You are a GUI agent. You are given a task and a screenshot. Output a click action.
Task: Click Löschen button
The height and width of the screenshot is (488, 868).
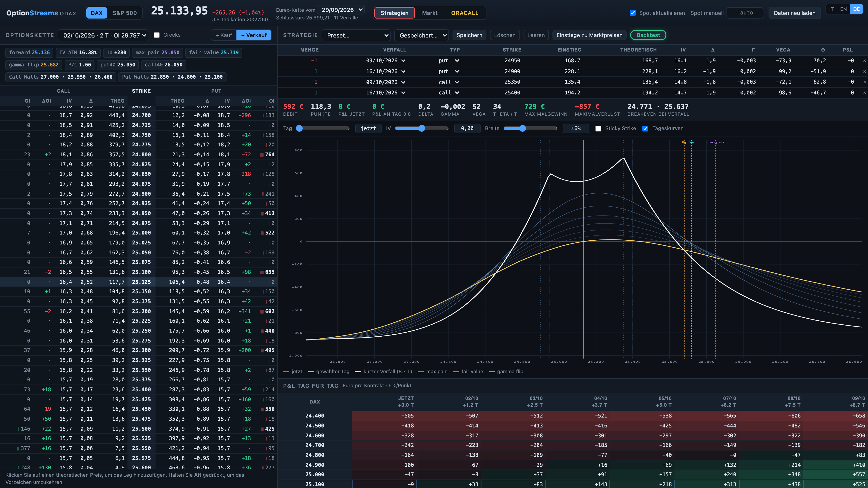click(505, 35)
